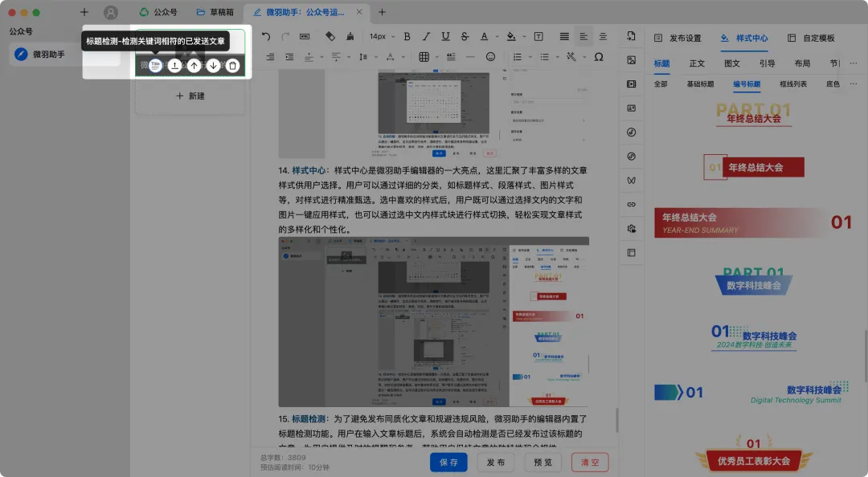Screen dimensions: 868x477
Task: Expand the fill color arrow
Action: pos(524,36)
